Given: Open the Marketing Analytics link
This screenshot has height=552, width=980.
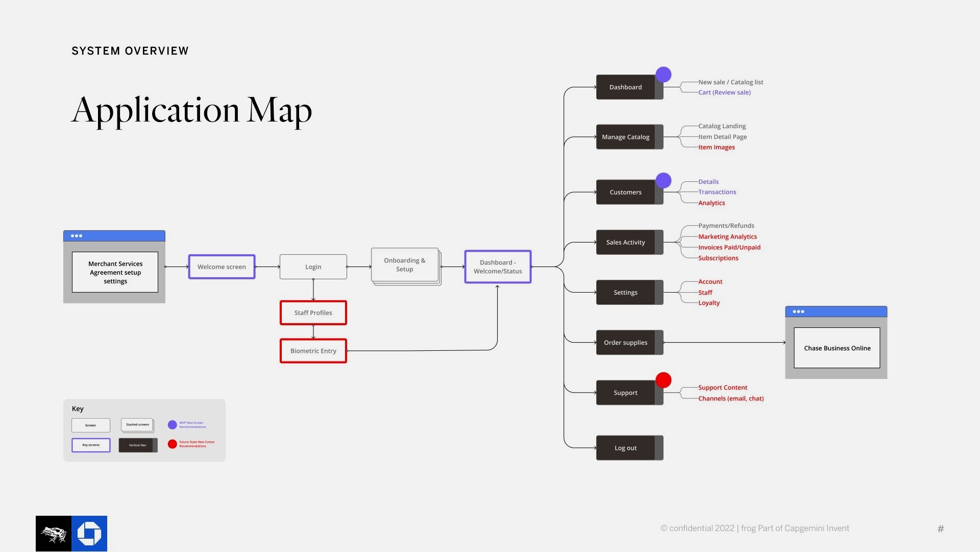Looking at the screenshot, I should pyautogui.click(x=727, y=236).
